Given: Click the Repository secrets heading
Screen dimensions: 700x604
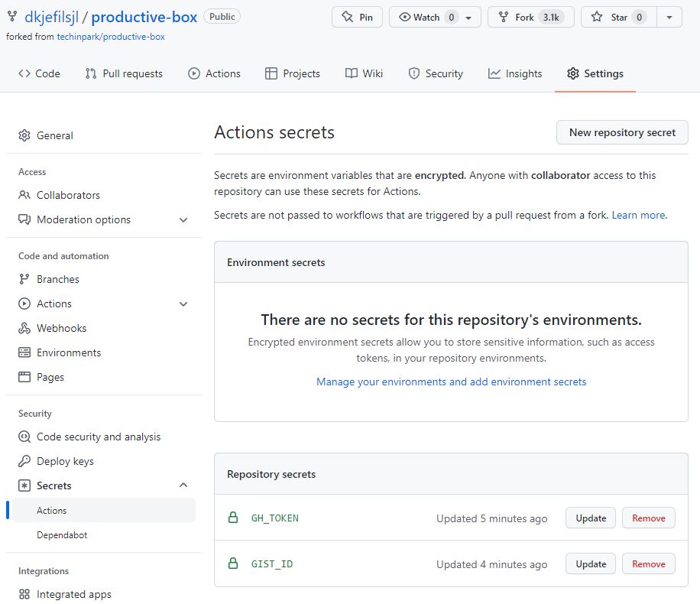Looking at the screenshot, I should tap(271, 474).
